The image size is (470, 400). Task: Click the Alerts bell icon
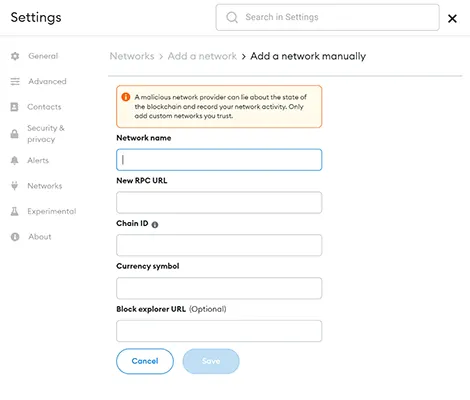click(x=14, y=160)
